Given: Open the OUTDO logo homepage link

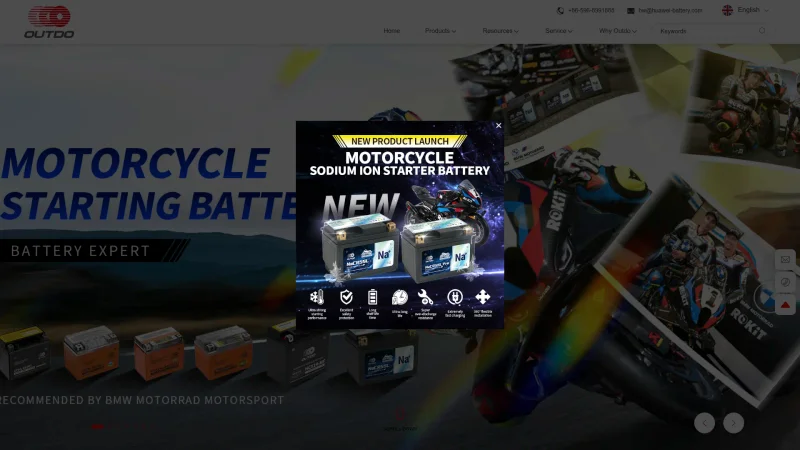Looking at the screenshot, I should click(x=49, y=22).
